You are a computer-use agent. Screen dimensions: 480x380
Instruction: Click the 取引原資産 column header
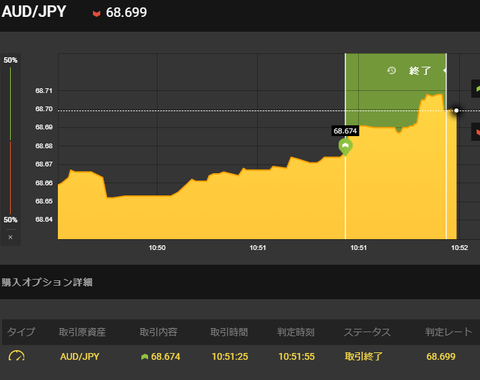click(x=82, y=332)
